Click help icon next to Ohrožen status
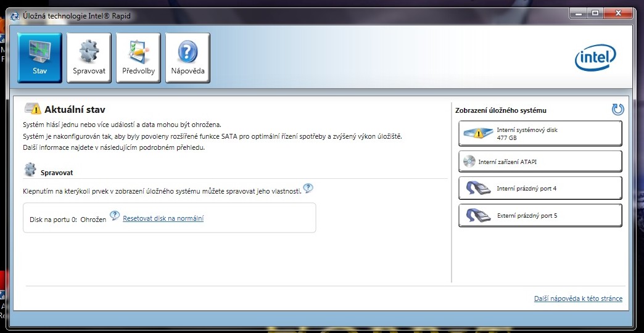This screenshot has width=644, height=333. [115, 216]
